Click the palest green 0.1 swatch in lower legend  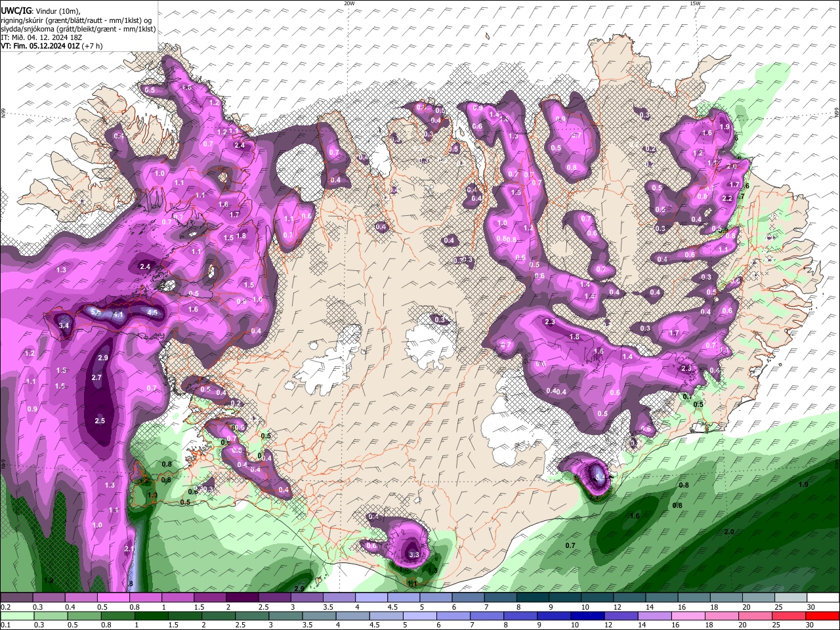[x=16, y=616]
